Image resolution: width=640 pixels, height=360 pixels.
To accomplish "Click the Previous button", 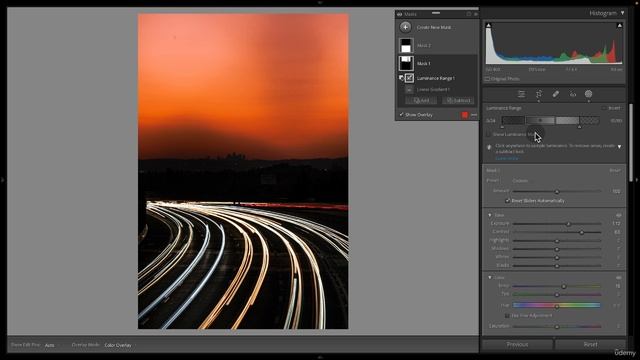I will click(517, 344).
